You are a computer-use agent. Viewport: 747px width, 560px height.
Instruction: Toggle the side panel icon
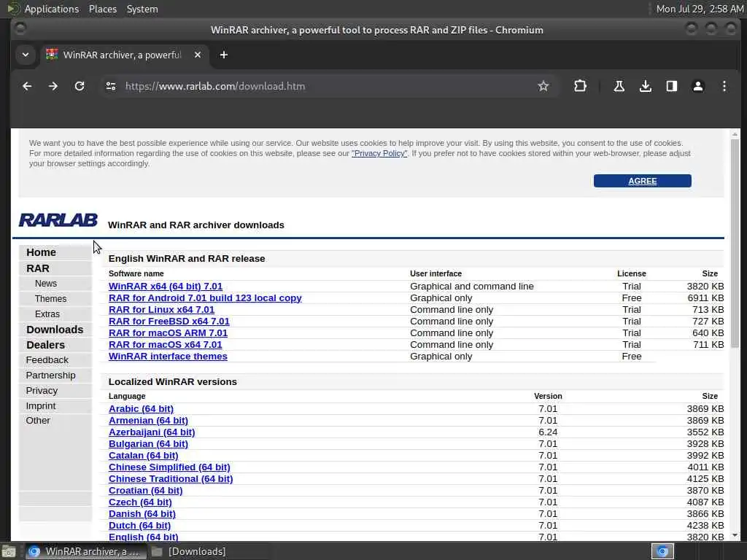[672, 86]
